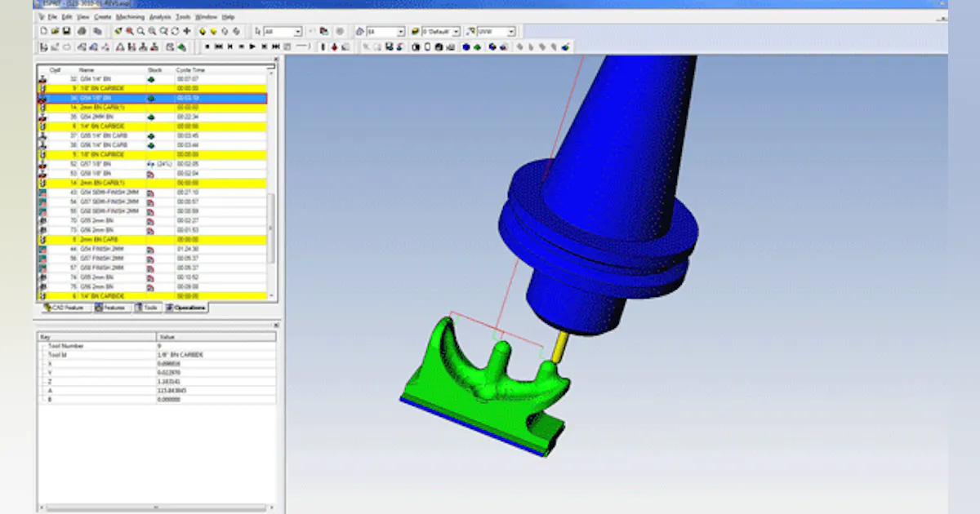Click the 'Cycle Time' column header
Screen dimensions: 980x514
190,70
